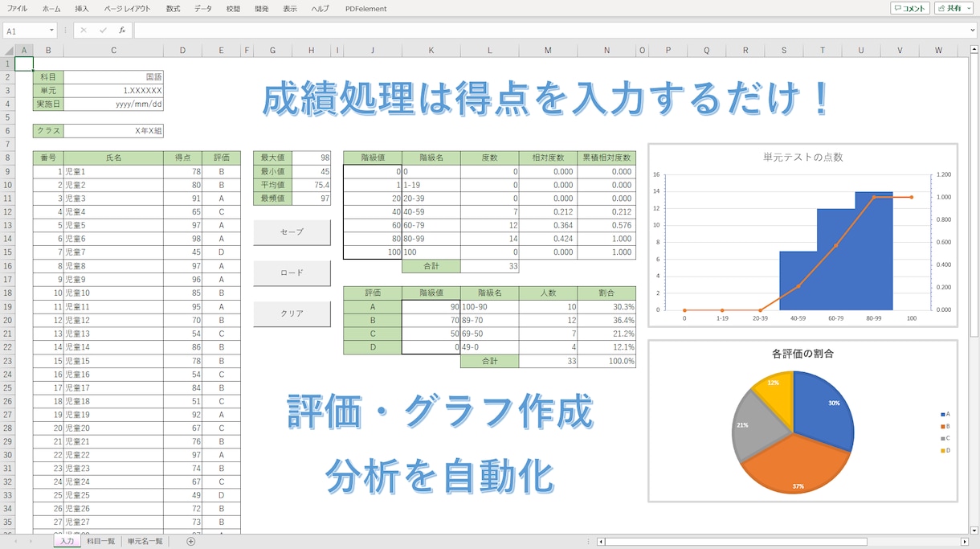Add a new sheet with plus icon

pos(190,542)
